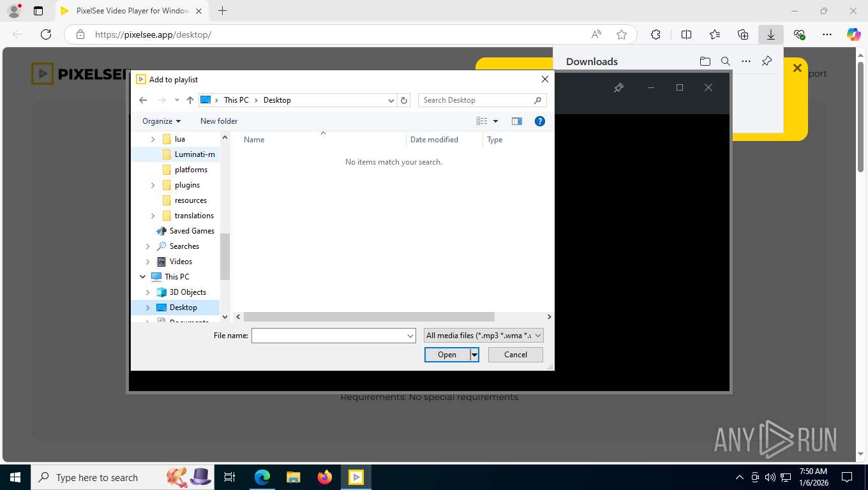
Task: Expand the address bar path history dropdown
Action: click(391, 100)
